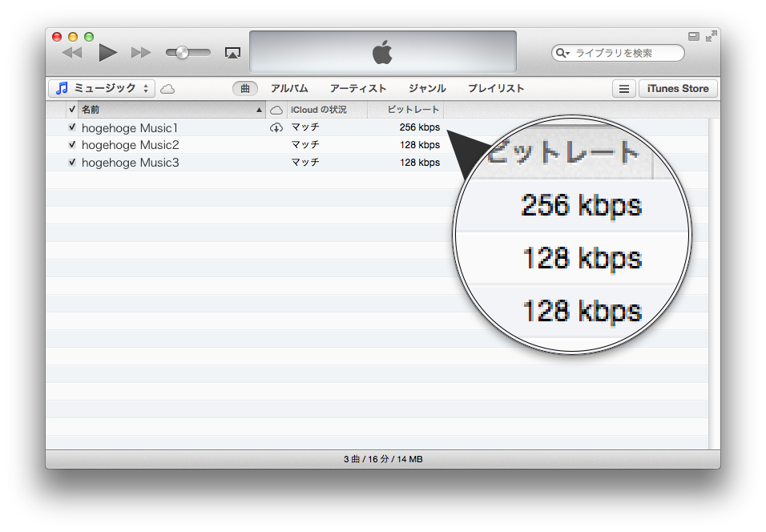Sort by the 名前 column header
Screen dimensions: 766x532
[172, 110]
